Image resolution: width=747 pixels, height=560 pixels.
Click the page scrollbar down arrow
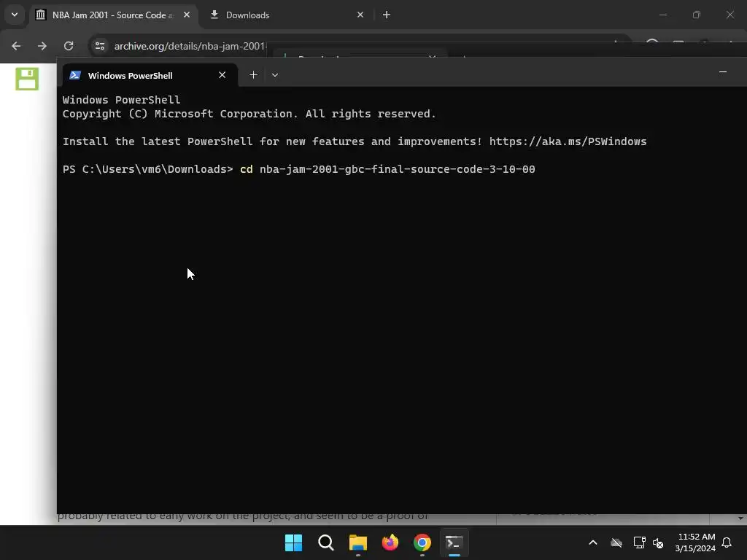(740, 518)
